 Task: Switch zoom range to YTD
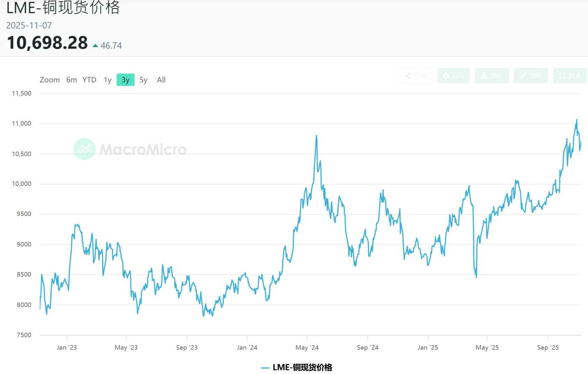(x=89, y=80)
